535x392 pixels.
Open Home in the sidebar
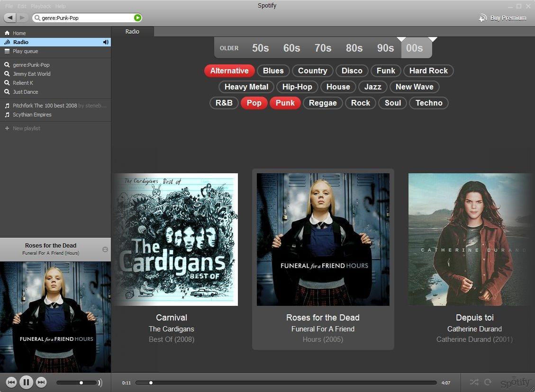pyautogui.click(x=19, y=33)
